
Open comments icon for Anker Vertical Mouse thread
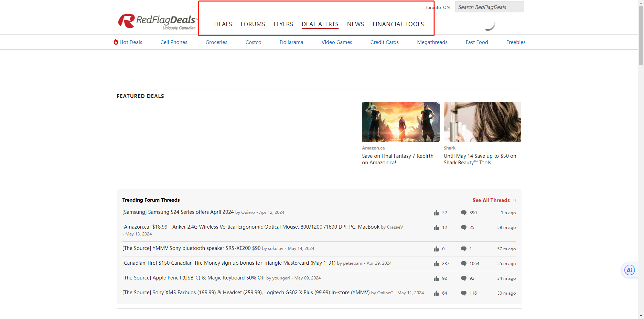[464, 228]
